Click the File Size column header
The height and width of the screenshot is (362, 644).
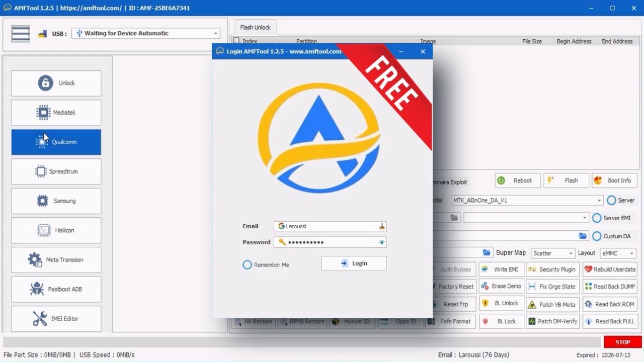coord(532,41)
